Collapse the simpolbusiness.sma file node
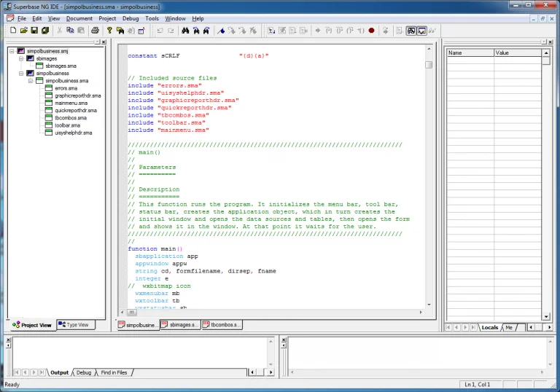560x392 pixels. click(x=31, y=81)
